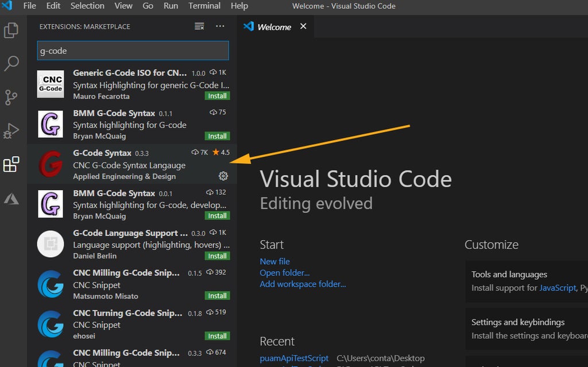
Task: Click the 4.5 star rating
Action: [x=221, y=152]
